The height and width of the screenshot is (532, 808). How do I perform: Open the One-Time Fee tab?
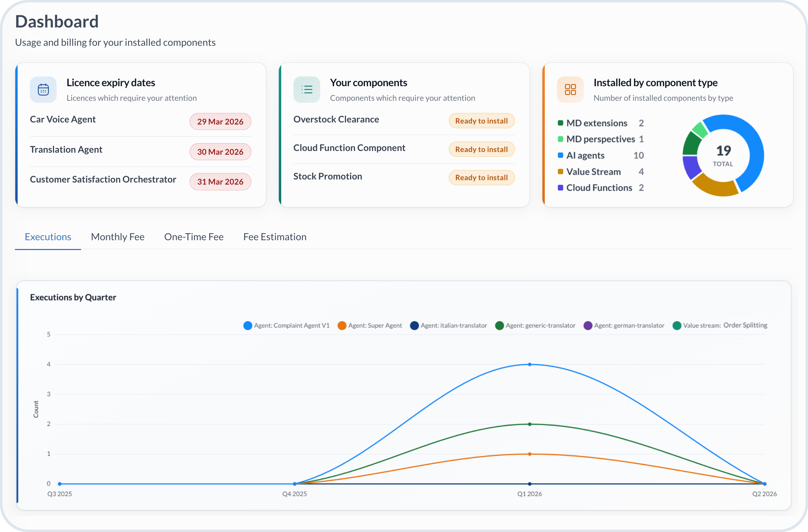point(194,237)
